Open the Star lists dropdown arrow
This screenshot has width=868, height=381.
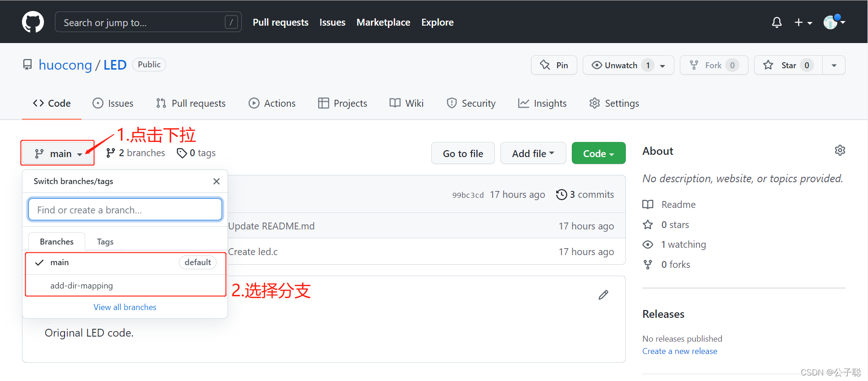[834, 65]
